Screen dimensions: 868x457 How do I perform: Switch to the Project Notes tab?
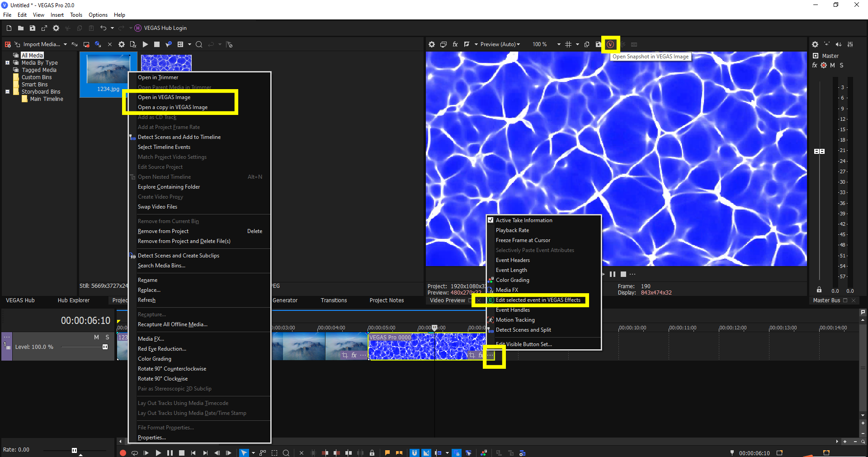(387, 300)
